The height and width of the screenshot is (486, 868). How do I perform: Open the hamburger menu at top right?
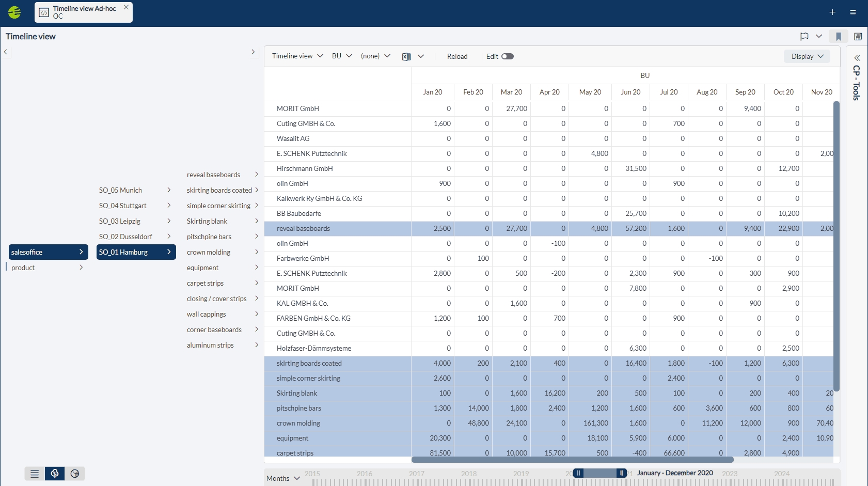853,12
